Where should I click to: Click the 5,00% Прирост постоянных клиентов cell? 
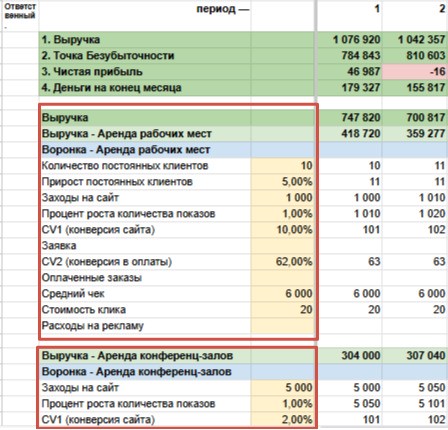tap(282, 182)
